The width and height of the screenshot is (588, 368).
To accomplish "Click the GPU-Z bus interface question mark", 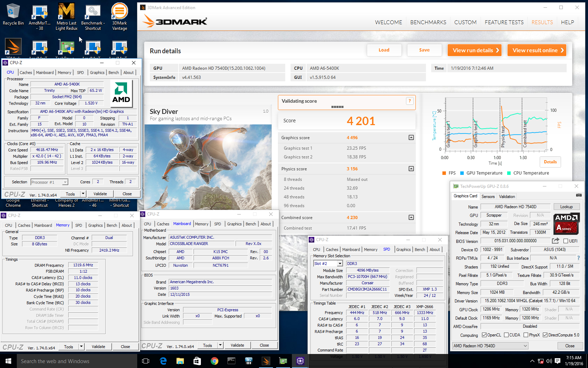I will click(x=578, y=258).
